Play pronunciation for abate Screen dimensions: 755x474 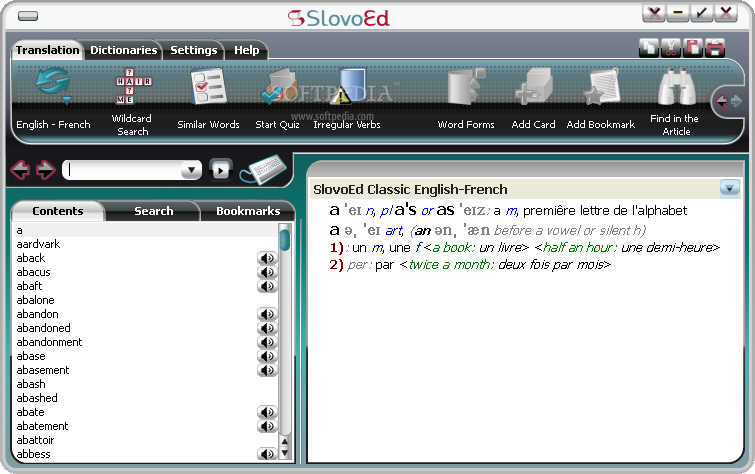point(267,412)
